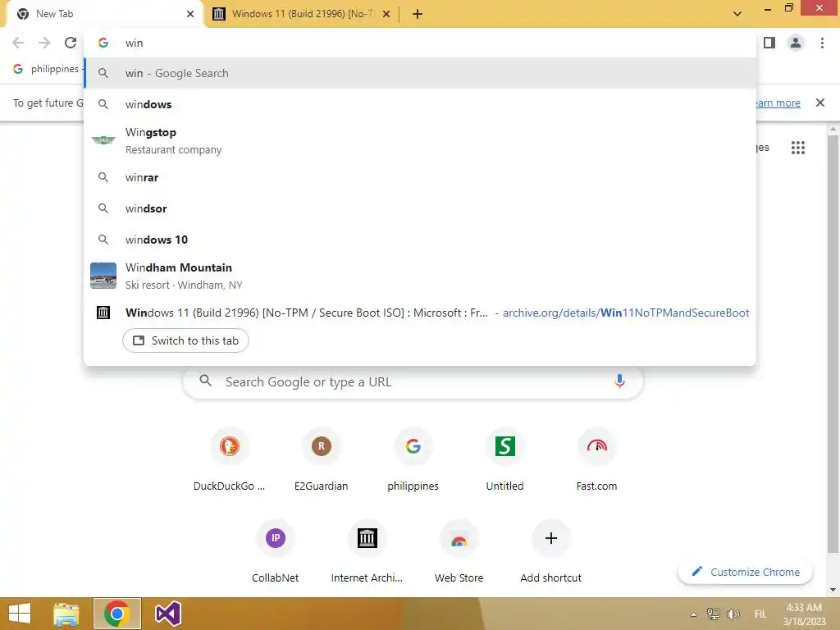Click the Switch to this tab button
This screenshot has height=630, width=840.
coord(185,340)
